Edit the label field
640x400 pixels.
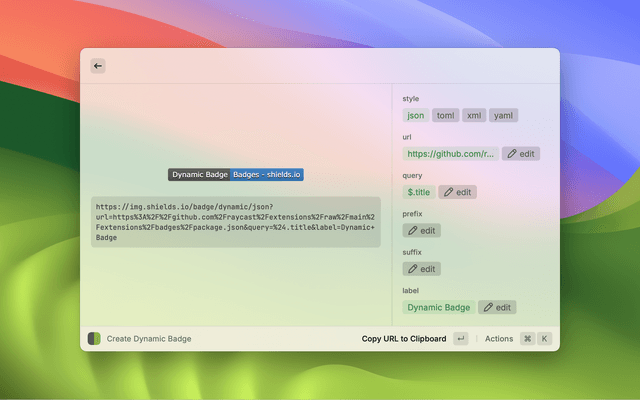[x=497, y=307]
